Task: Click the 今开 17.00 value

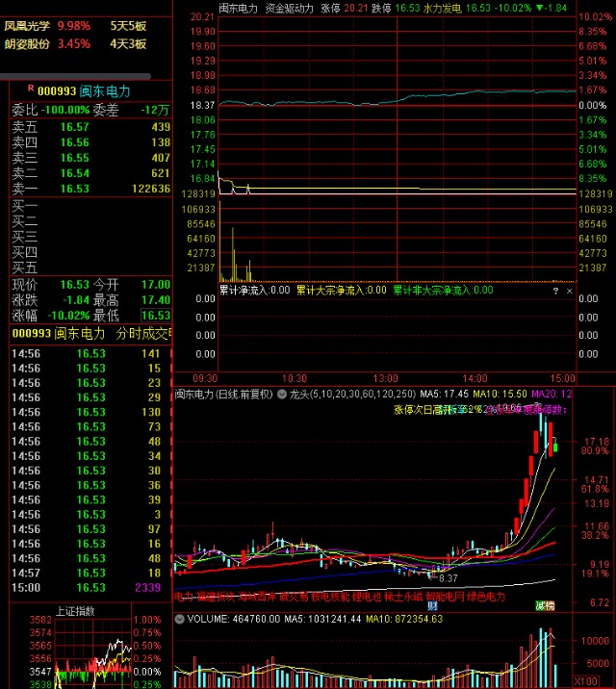Action: [x=156, y=285]
